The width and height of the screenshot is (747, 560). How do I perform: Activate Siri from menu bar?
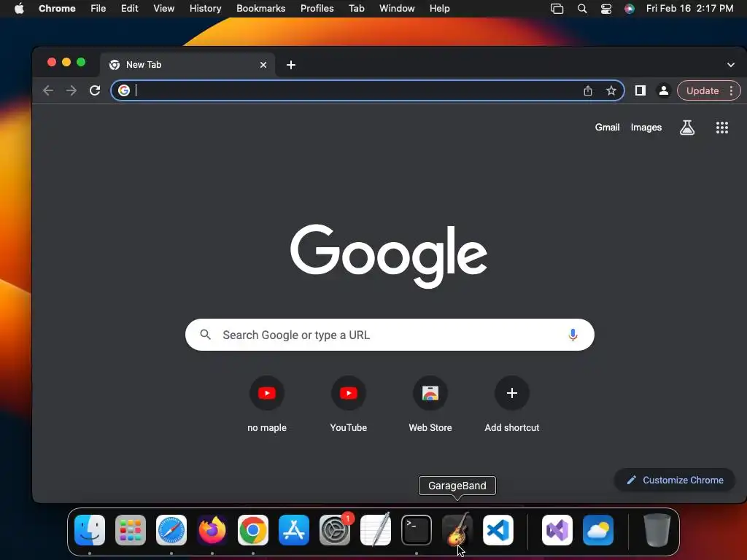click(630, 8)
